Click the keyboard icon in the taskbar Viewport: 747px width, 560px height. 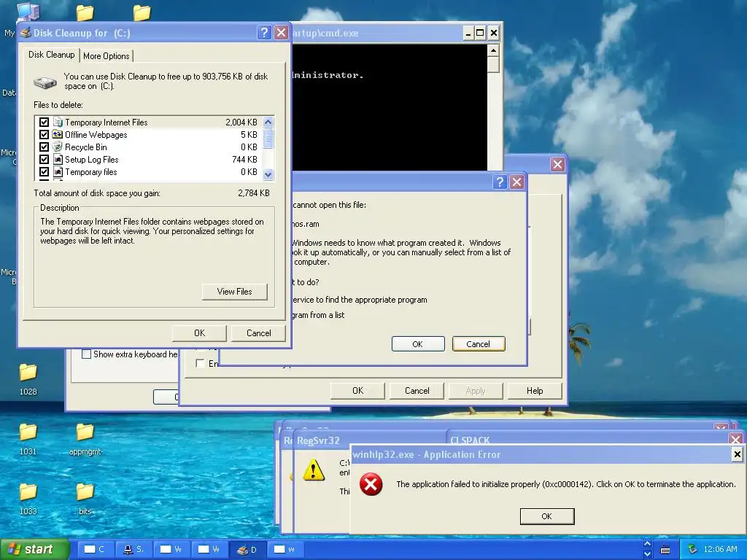point(665,550)
